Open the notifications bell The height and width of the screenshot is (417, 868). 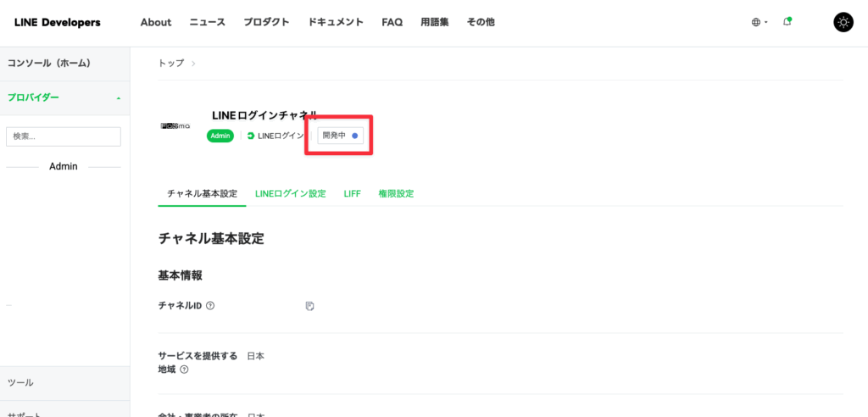pyautogui.click(x=787, y=22)
